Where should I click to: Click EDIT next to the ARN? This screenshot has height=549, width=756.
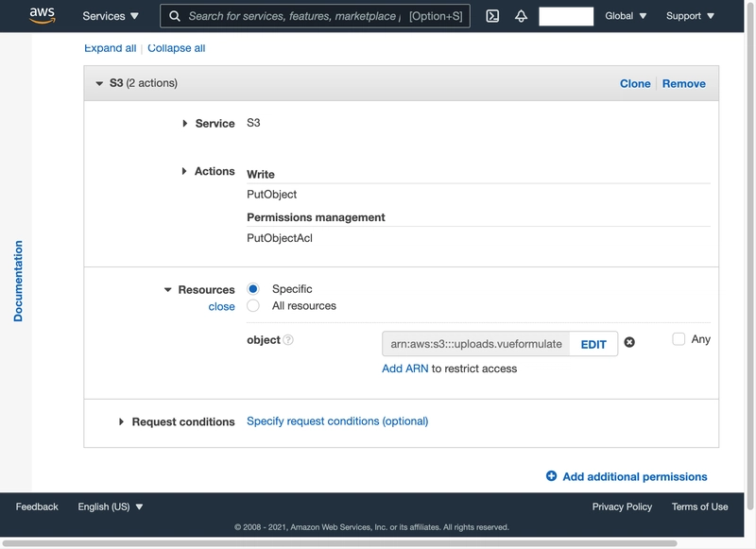593,344
